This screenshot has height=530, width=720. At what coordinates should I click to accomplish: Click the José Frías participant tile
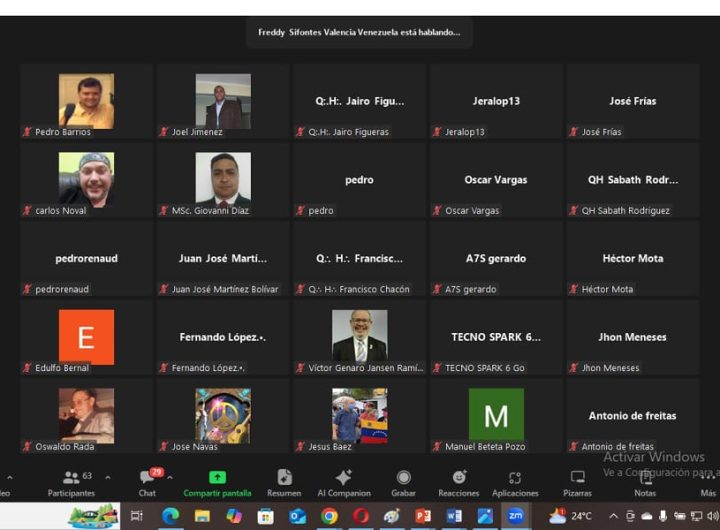click(633, 101)
